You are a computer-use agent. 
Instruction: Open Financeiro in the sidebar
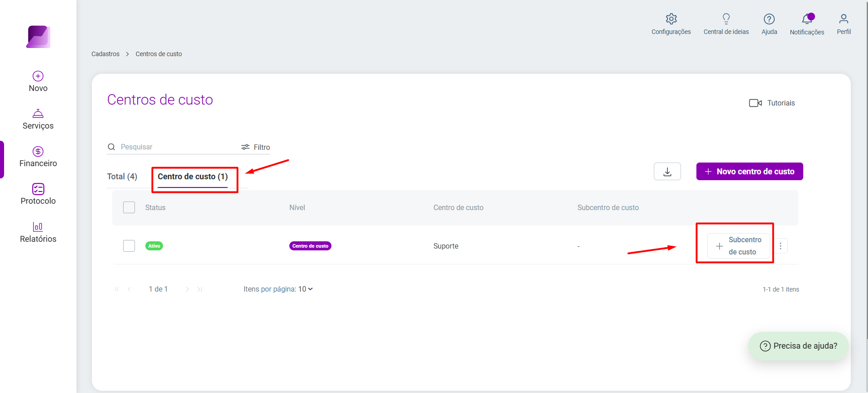[38, 157]
